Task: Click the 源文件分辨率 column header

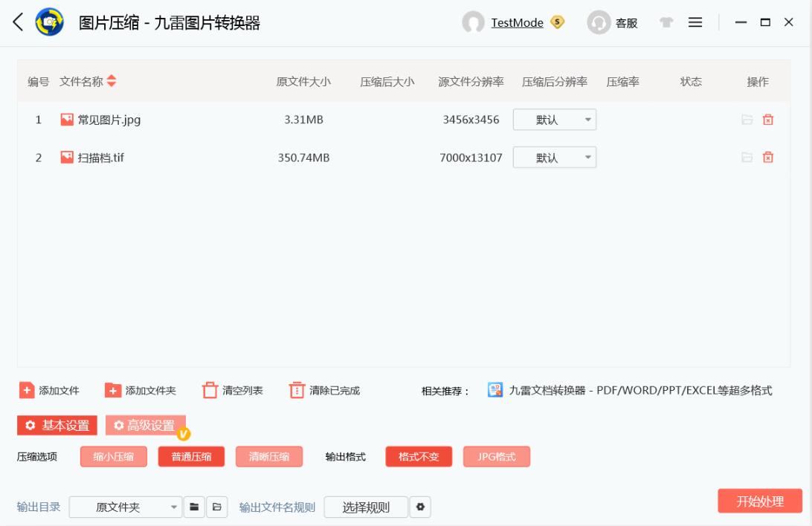Action: click(x=471, y=82)
